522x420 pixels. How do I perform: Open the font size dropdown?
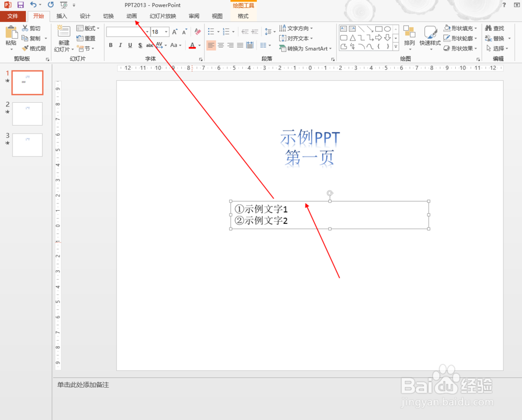(x=165, y=32)
